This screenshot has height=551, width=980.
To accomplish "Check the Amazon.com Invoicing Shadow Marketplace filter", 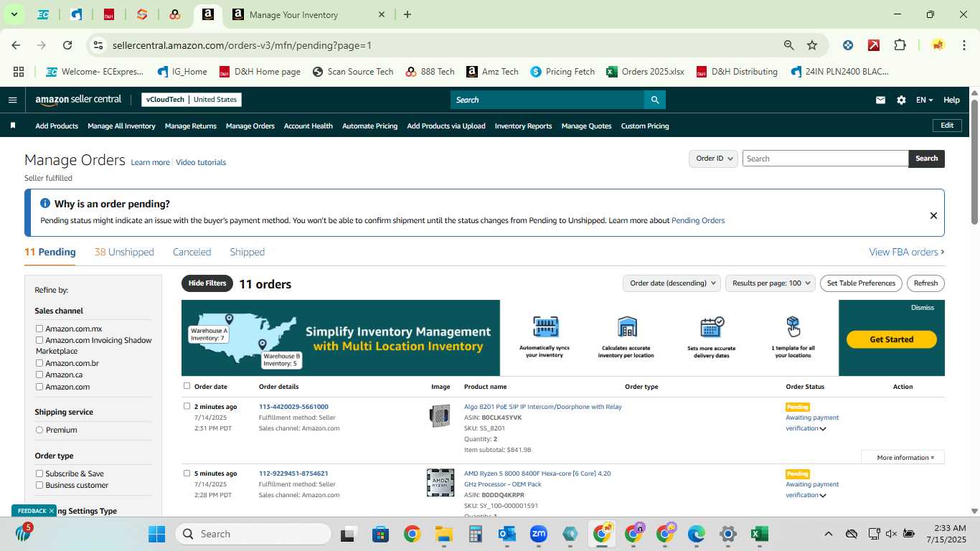I will point(39,340).
